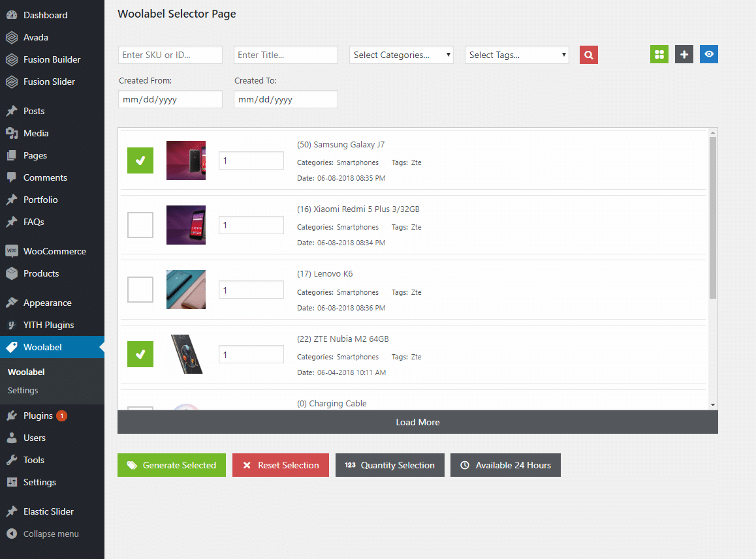Click the ZTE Nubia M2 thumbnail
The height and width of the screenshot is (559, 756).
(x=186, y=354)
